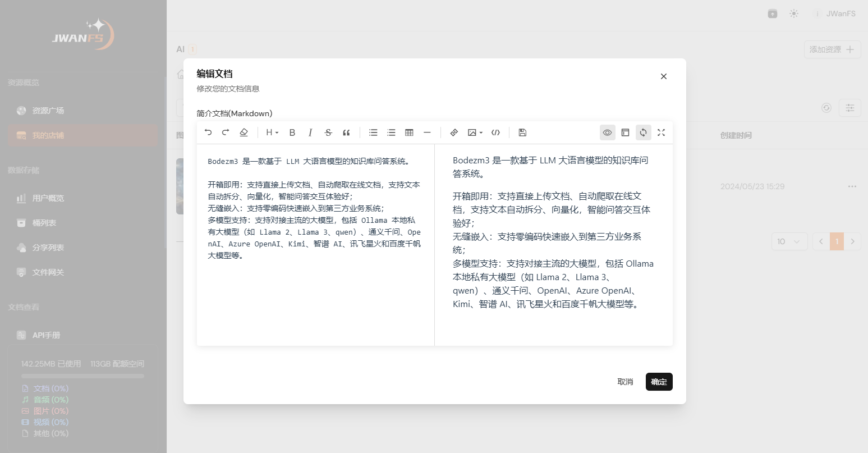
Task: Click the 文档 (0%) usage entry
Action: [x=45, y=388]
